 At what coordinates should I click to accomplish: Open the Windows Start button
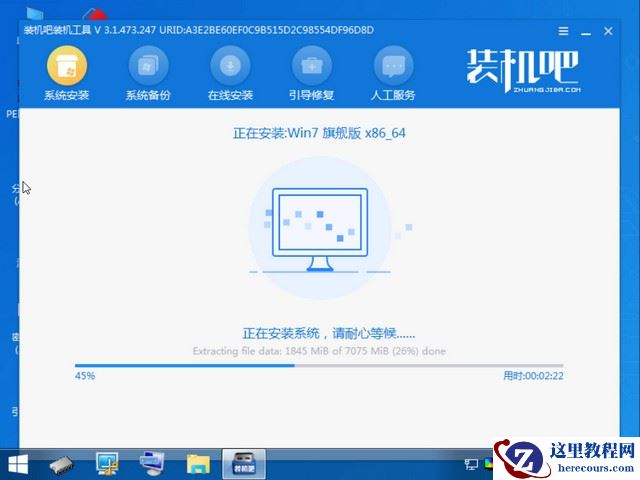(x=18, y=464)
